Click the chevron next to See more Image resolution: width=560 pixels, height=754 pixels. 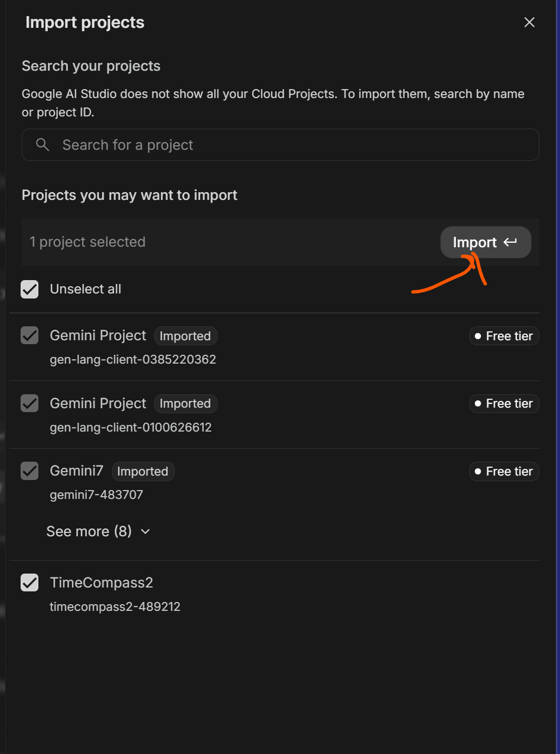(145, 532)
